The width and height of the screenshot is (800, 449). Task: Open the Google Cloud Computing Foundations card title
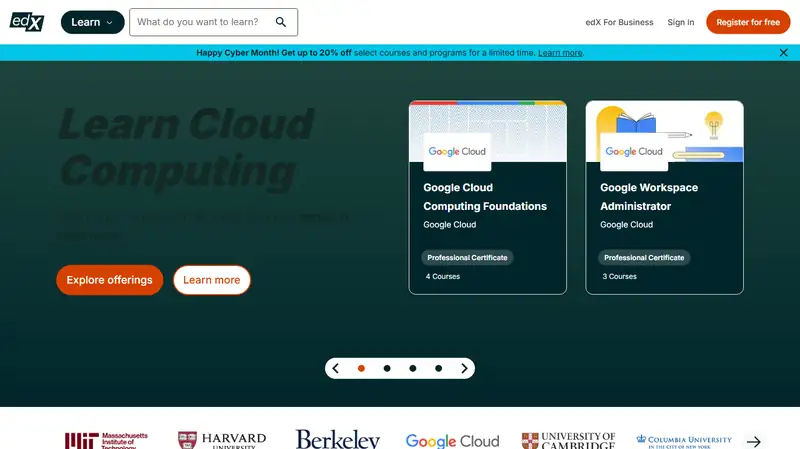tap(485, 197)
